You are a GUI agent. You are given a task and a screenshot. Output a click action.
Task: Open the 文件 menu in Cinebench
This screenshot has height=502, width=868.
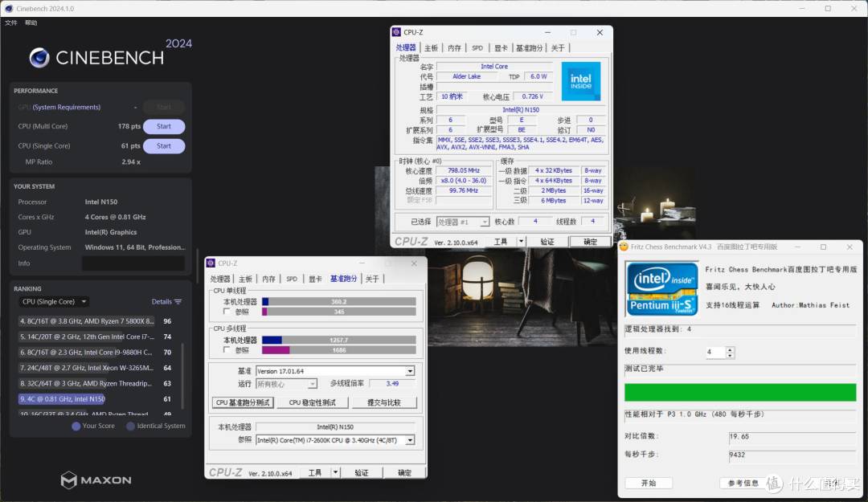point(10,22)
